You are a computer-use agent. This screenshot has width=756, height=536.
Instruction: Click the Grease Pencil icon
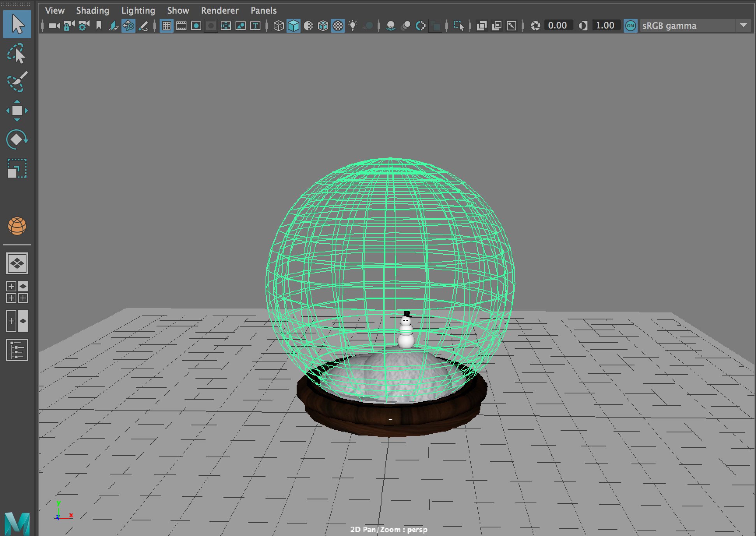point(144,26)
